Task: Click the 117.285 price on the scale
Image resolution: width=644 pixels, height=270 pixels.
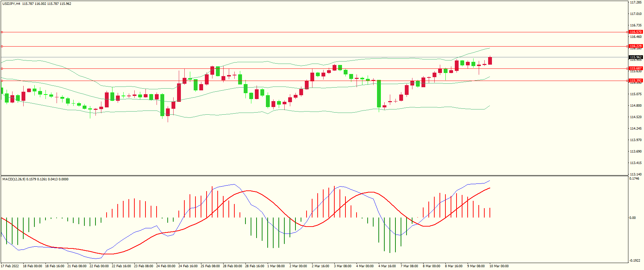Action: coord(636,2)
